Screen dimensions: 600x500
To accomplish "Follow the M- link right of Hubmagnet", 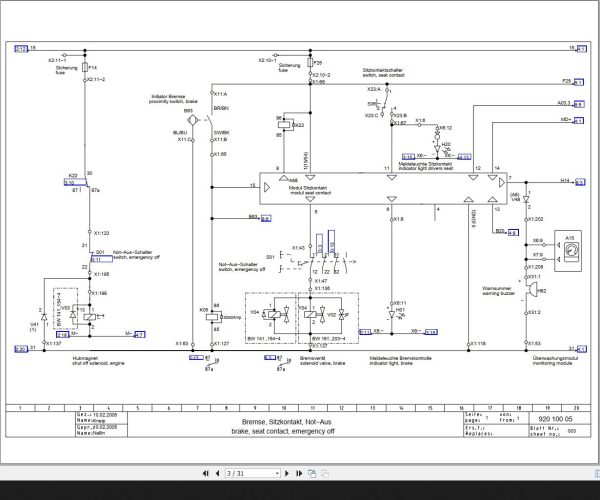I will pos(140,335).
